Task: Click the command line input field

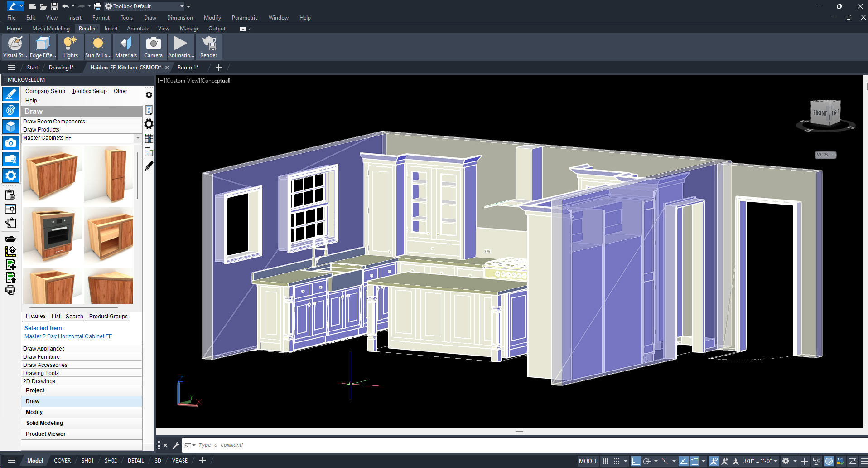Action: (530, 445)
